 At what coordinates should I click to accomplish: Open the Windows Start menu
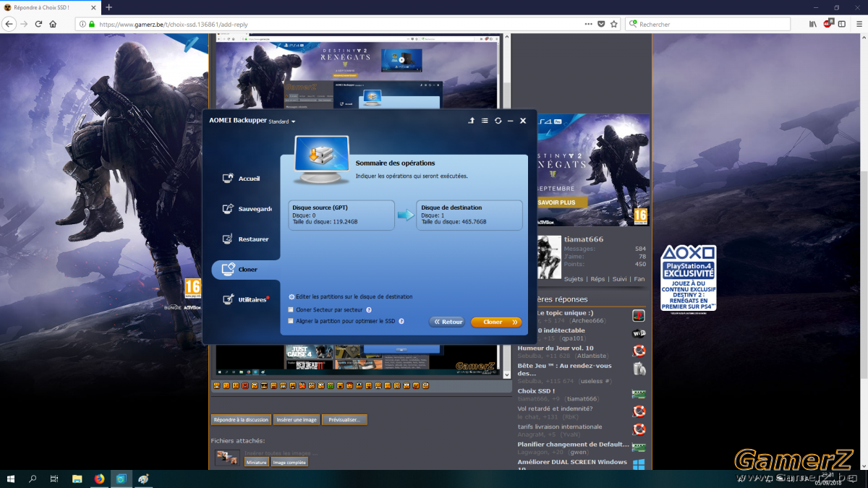coord(11,479)
